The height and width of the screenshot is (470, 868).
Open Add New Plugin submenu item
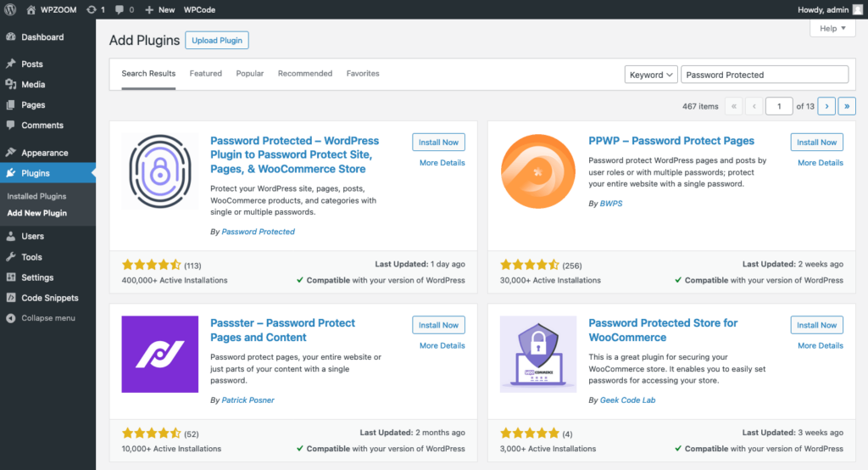pos(37,213)
